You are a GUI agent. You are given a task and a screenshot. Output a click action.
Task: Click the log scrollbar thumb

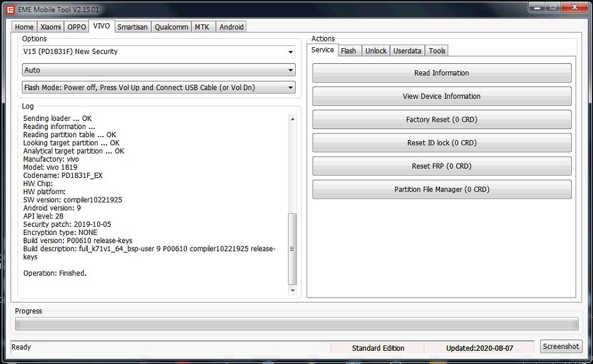point(292,249)
